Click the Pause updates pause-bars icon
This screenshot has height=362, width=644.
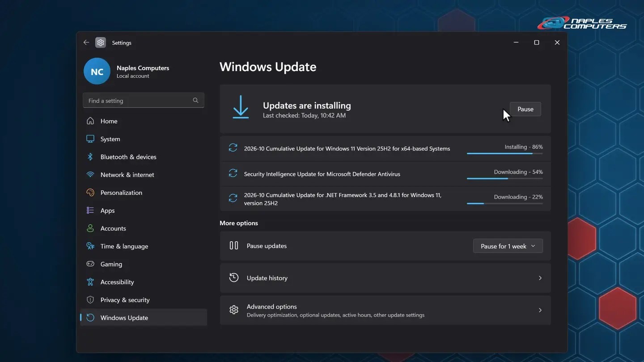pos(234,245)
